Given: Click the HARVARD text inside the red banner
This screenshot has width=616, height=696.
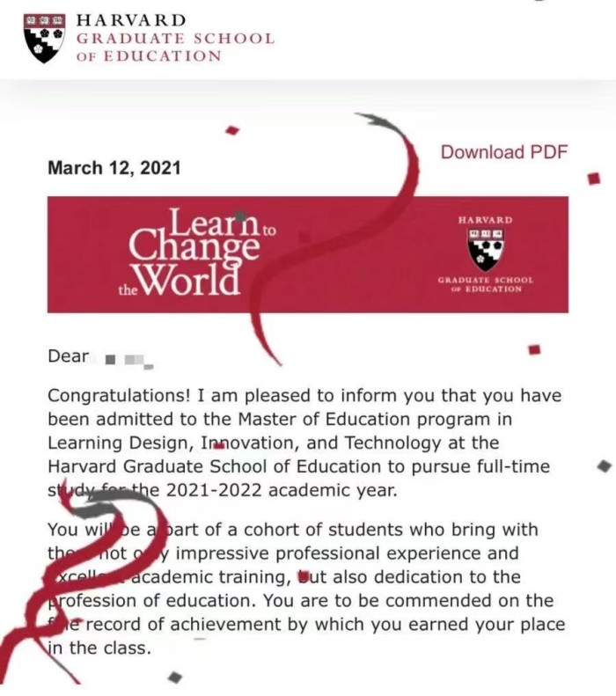Looking at the screenshot, I should 485,219.
